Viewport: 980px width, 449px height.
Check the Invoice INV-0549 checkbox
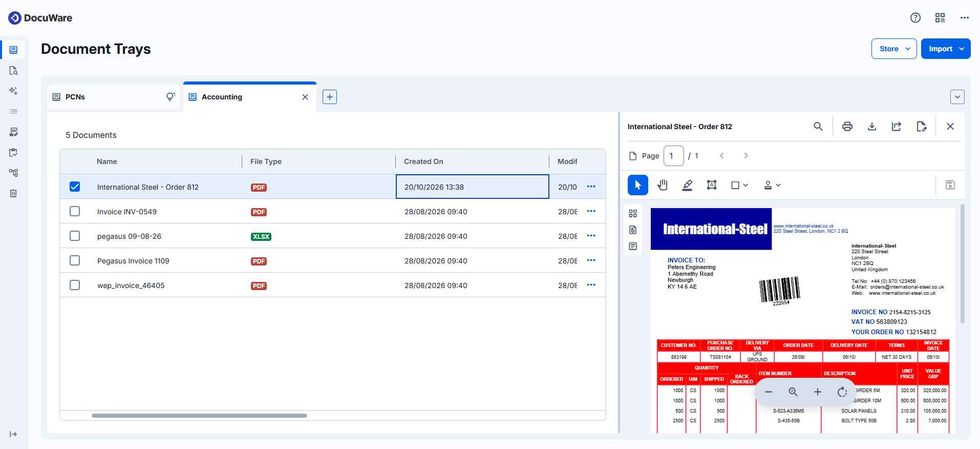pyautogui.click(x=75, y=211)
